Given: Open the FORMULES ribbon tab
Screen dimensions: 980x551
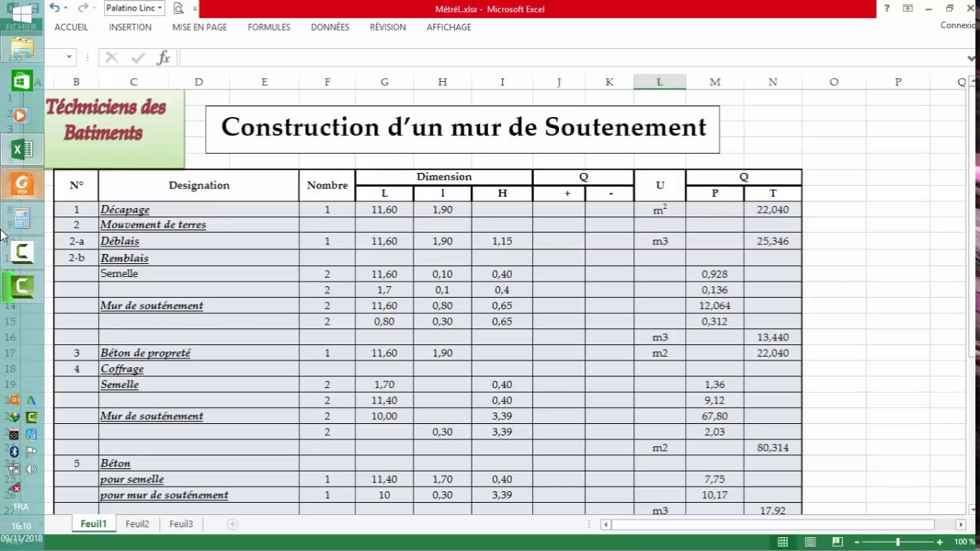Looking at the screenshot, I should coord(269,27).
